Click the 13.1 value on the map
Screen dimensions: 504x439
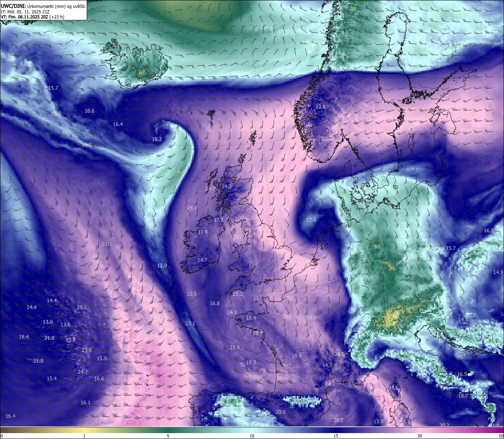pos(190,323)
